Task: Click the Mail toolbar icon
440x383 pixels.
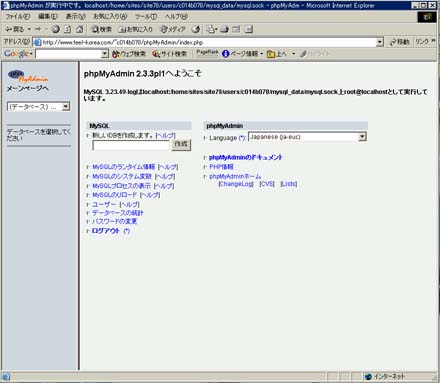Action: pos(211,29)
